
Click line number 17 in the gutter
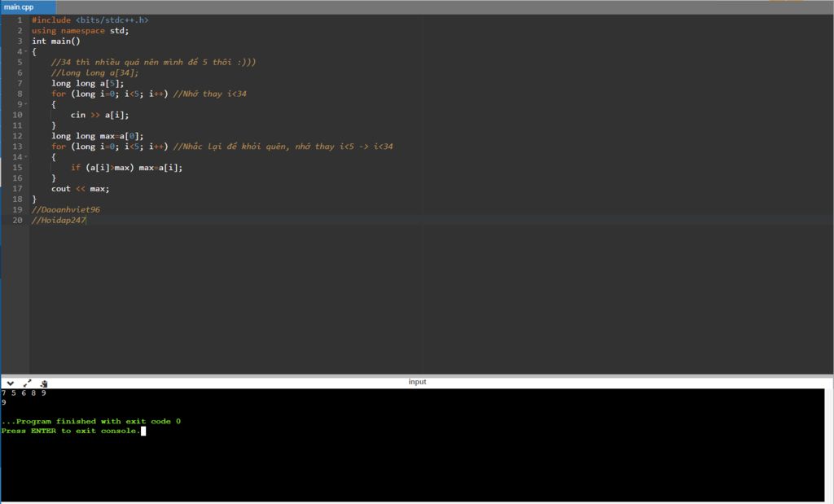pos(18,189)
